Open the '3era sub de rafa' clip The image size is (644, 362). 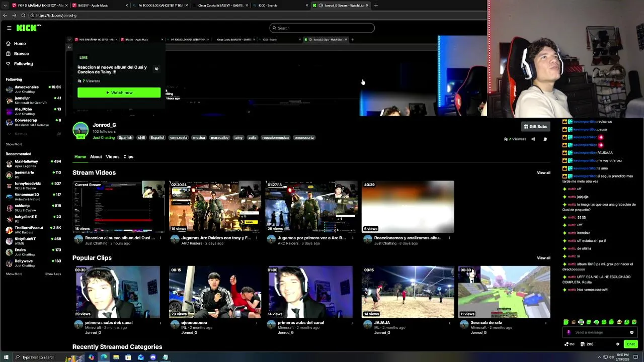[x=504, y=292]
